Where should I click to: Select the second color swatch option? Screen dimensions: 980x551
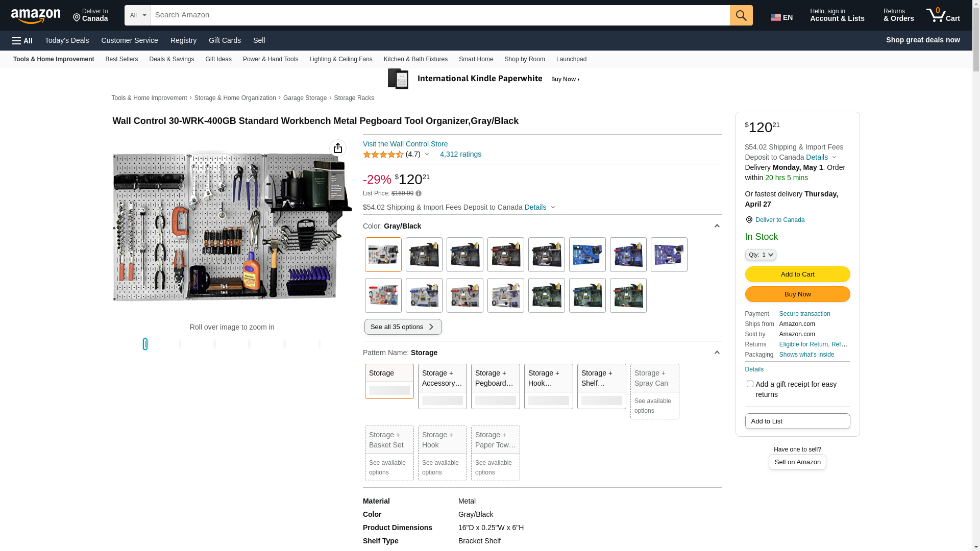pyautogui.click(x=424, y=255)
